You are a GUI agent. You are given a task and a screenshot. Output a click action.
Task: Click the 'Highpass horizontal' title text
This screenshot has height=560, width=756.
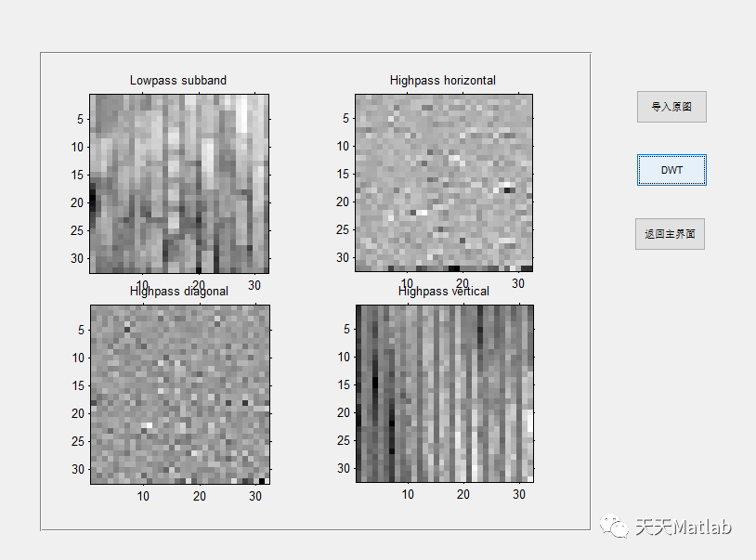(x=443, y=80)
